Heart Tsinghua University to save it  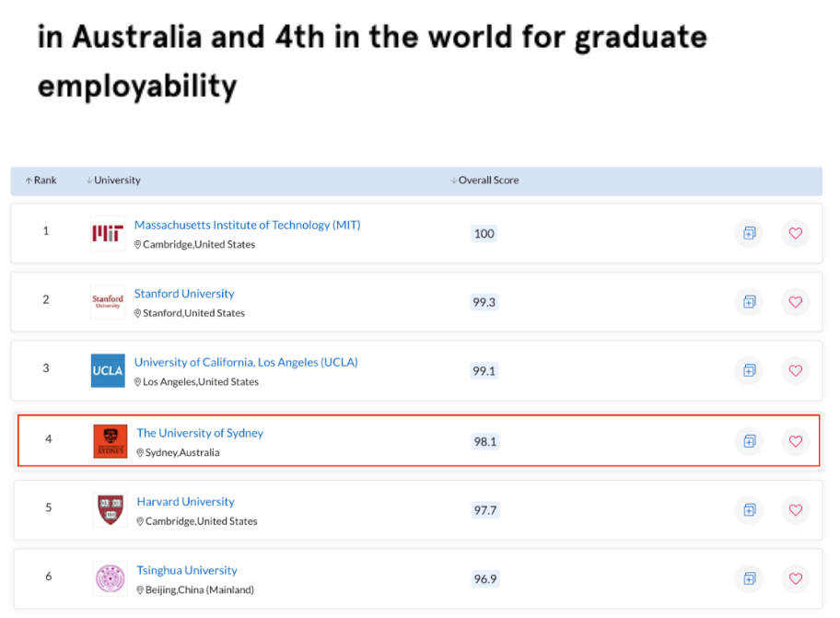(x=795, y=578)
